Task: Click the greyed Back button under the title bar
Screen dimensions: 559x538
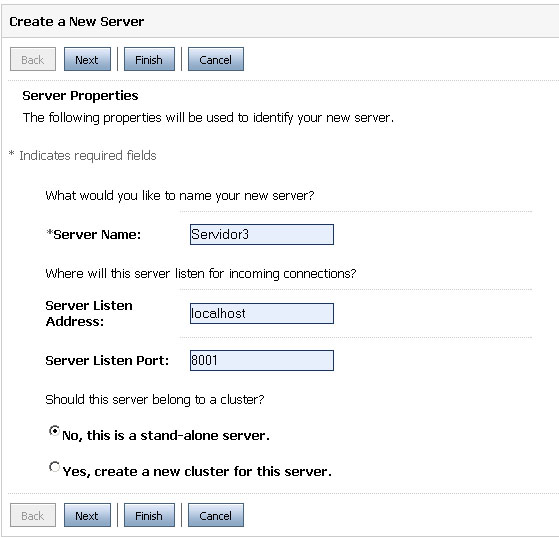Action: click(33, 59)
